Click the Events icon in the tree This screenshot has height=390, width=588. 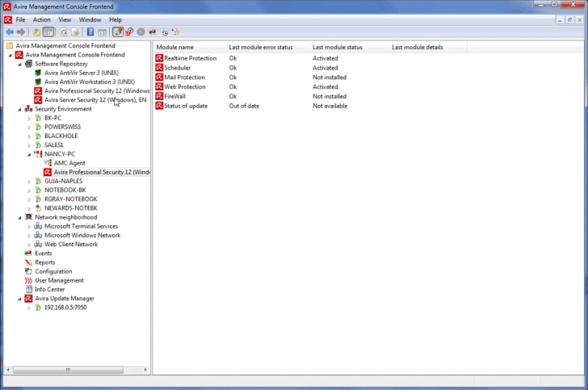click(x=28, y=254)
